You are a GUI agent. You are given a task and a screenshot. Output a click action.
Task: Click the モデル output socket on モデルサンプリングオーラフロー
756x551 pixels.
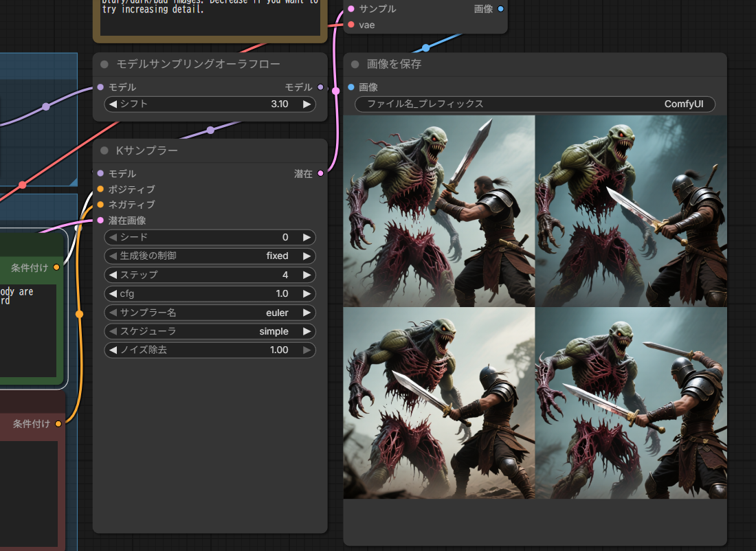320,87
